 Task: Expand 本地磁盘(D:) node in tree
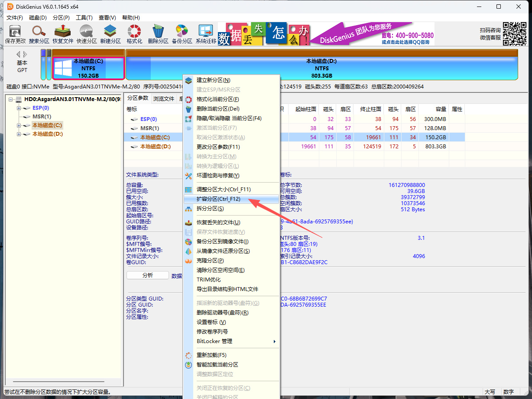point(19,134)
